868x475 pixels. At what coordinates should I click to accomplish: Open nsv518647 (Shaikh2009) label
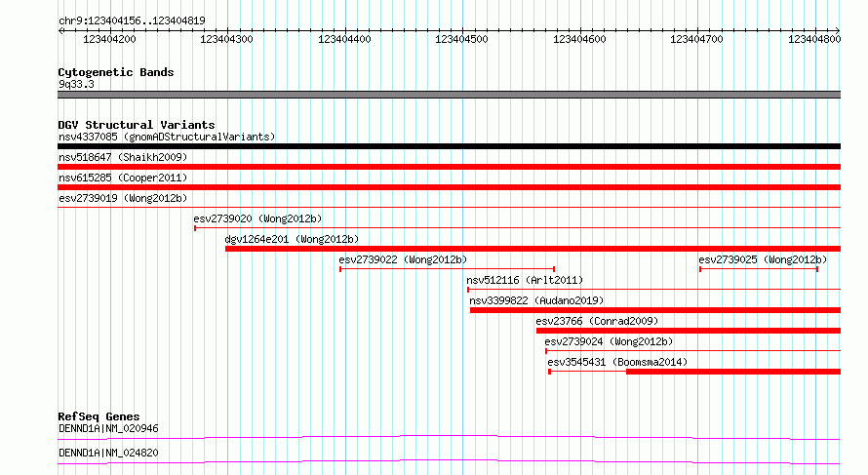(x=123, y=157)
